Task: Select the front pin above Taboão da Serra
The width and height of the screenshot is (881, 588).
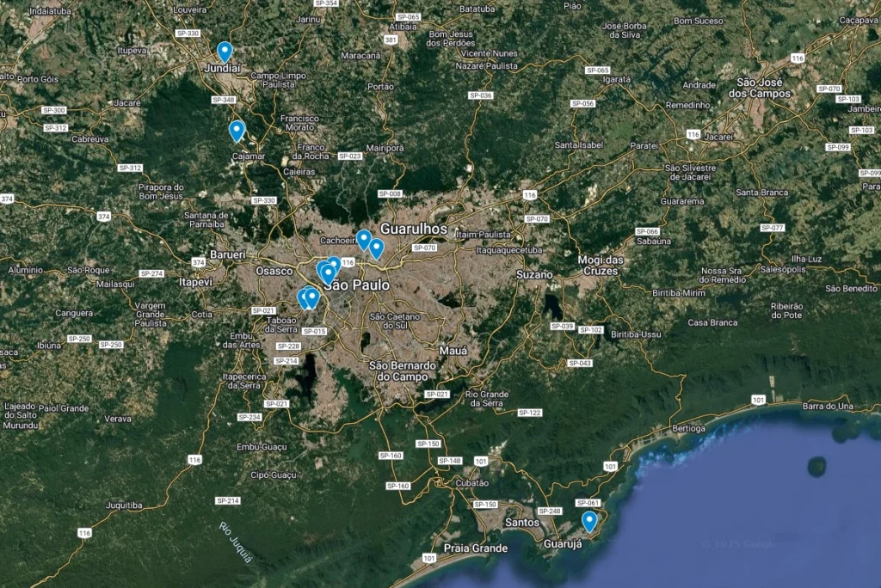Action: coord(311,297)
